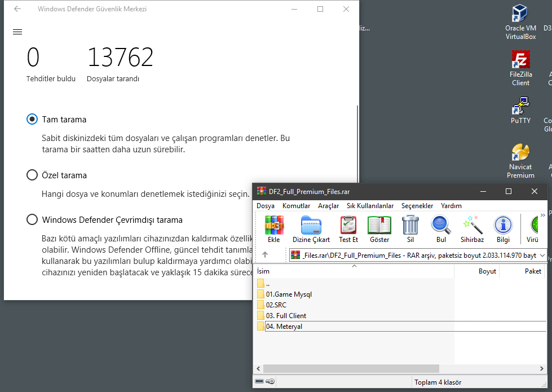The image size is (552, 392).
Task: Click the WinRAR horizontal scrollbar thumb
Action: [351, 368]
